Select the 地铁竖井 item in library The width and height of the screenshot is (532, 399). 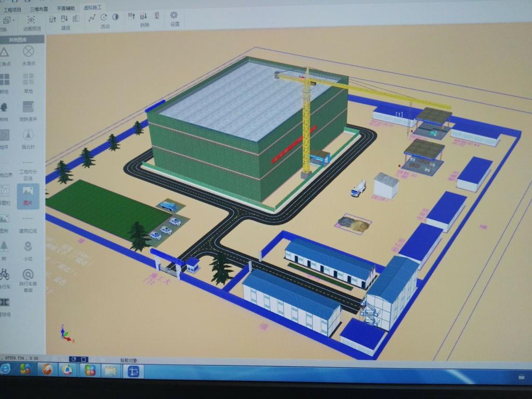click(29, 107)
